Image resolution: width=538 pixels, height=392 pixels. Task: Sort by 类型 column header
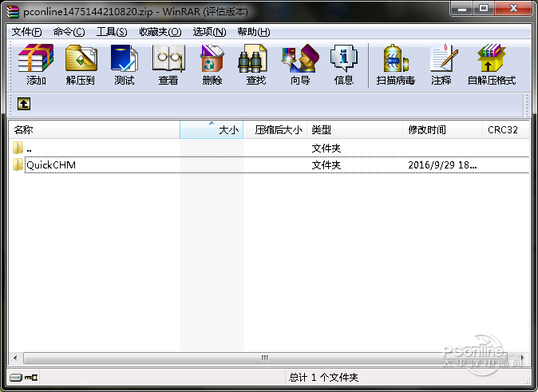tap(354, 130)
